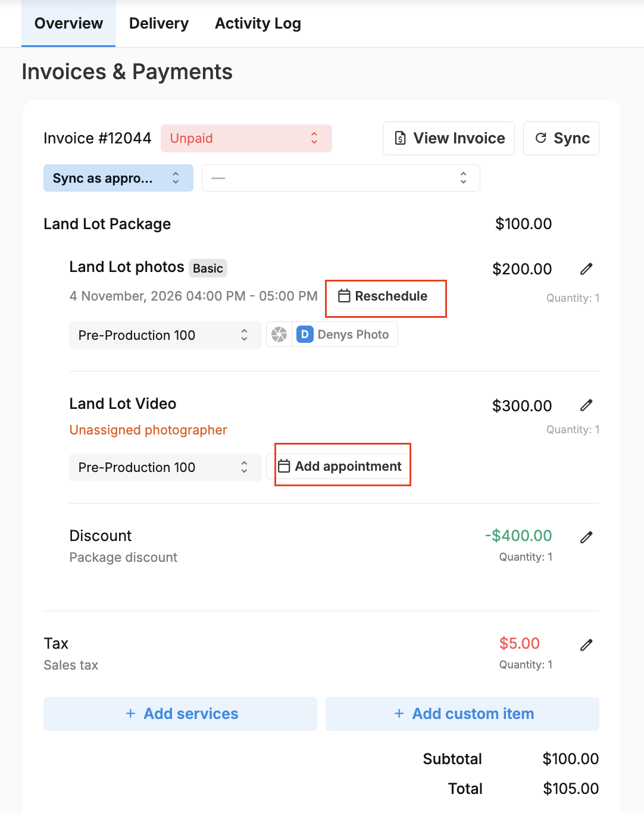
Task: Click the blue D avatar icon
Action: pos(305,334)
